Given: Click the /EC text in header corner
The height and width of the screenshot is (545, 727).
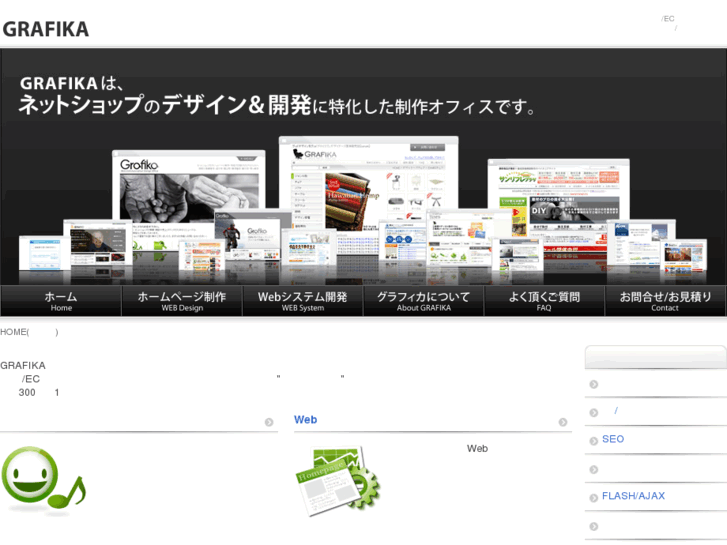Looking at the screenshot, I should (x=668, y=19).
